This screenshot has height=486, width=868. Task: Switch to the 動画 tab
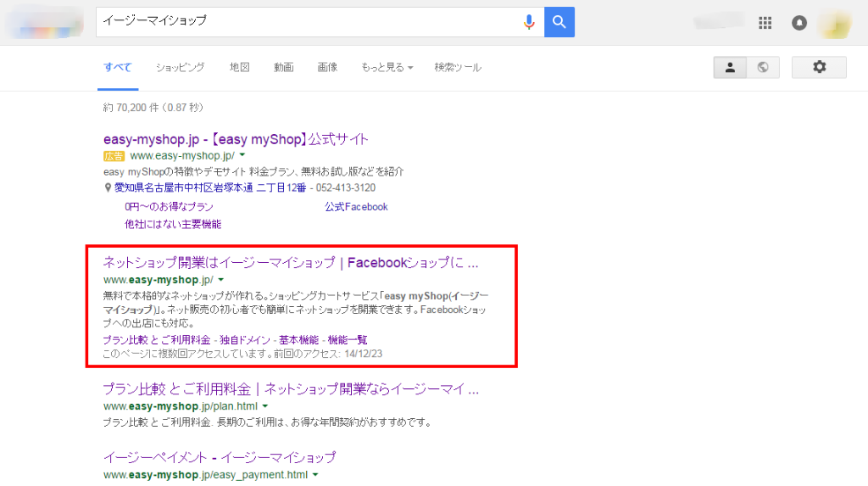pyautogui.click(x=283, y=67)
